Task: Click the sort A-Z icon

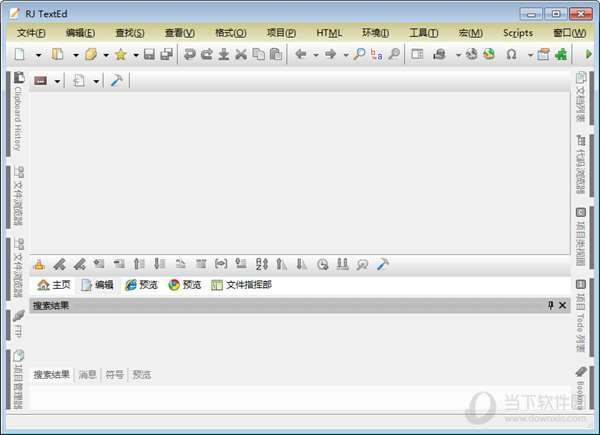Action: 262,264
